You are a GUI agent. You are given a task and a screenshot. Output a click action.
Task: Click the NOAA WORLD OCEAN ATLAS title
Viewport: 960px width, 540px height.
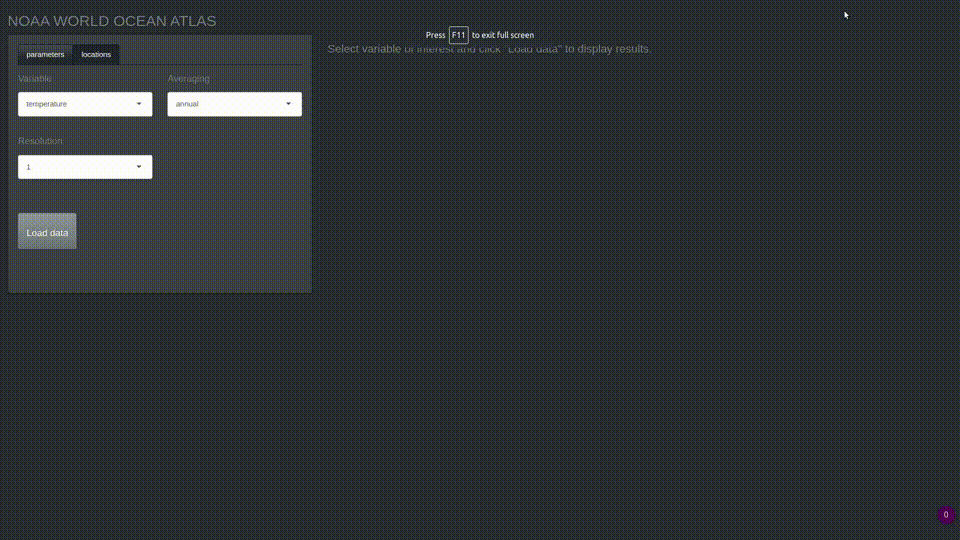pyautogui.click(x=112, y=21)
